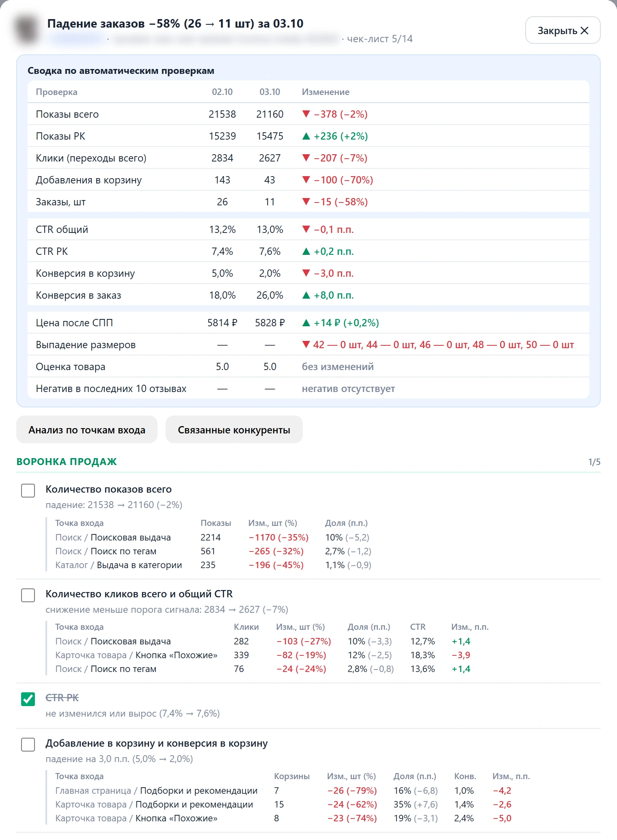Select the Добавления в корзину row label

89,180
